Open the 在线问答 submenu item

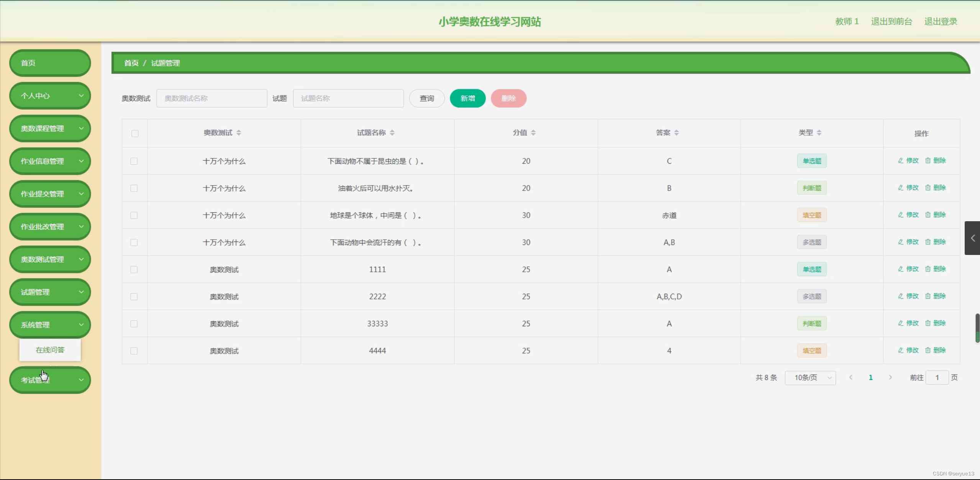tap(50, 350)
